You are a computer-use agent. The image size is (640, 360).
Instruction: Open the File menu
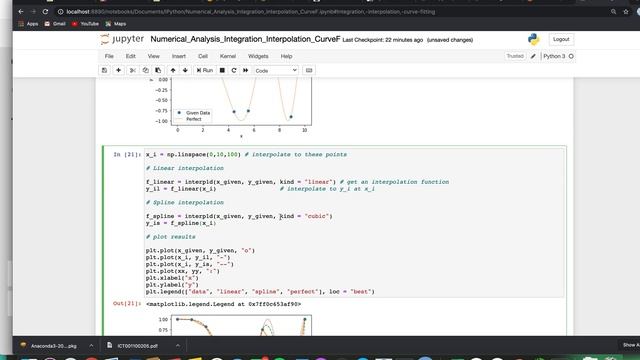(x=109, y=56)
